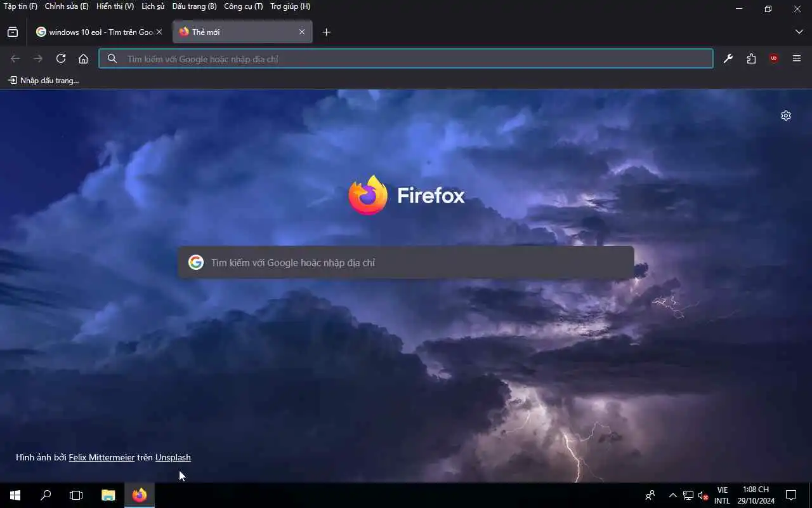Open the clock and date flyout
This screenshot has height=508, width=812.
point(756,495)
